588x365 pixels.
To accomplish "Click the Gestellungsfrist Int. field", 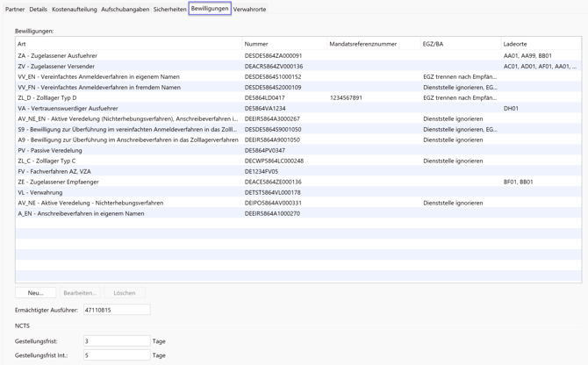I will 117,355.
